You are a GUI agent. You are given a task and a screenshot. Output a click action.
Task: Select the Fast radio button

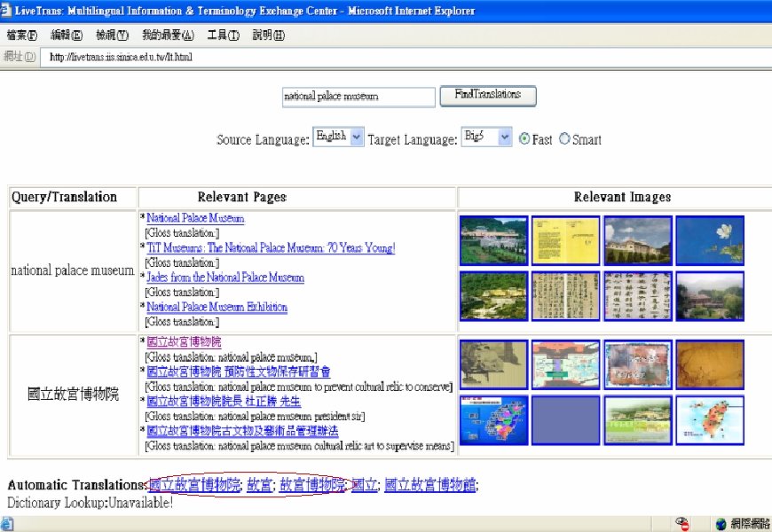(x=524, y=139)
